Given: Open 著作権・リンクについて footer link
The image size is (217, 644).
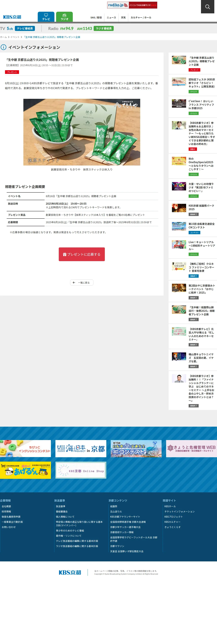Looking at the screenshot, I should [x=69, y=536].
